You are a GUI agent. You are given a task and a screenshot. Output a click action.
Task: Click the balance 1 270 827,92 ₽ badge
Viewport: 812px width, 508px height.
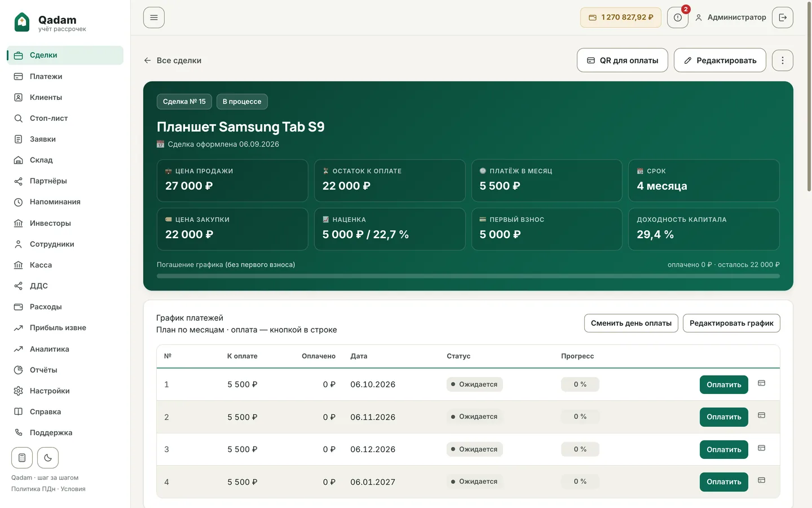[621, 17]
